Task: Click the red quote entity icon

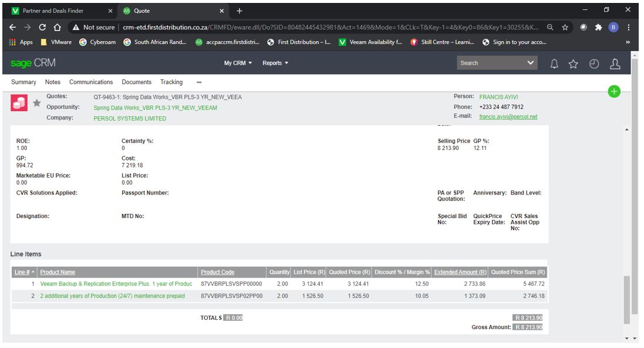Action: point(19,103)
